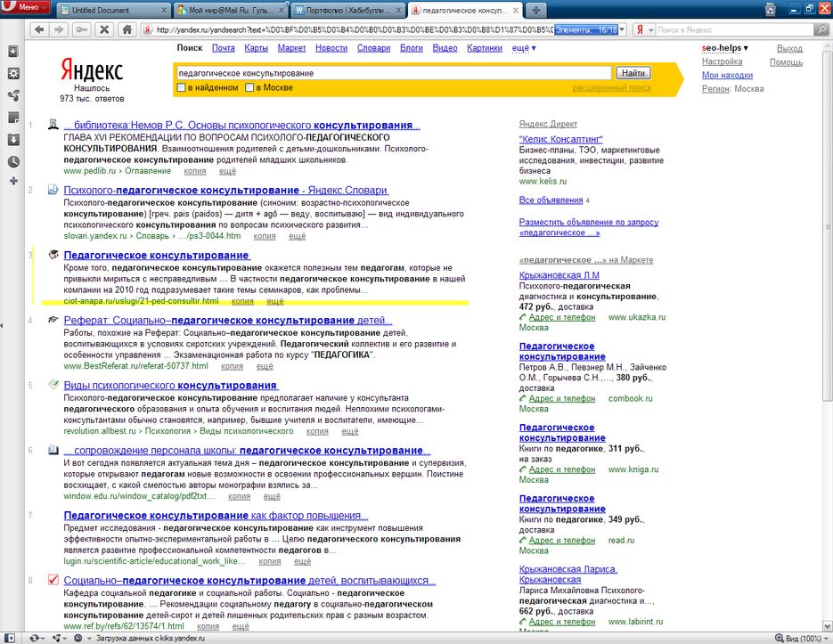The height and width of the screenshot is (644, 833).
Task: Check the 'в Москве' checkbox
Action: pyautogui.click(x=249, y=87)
